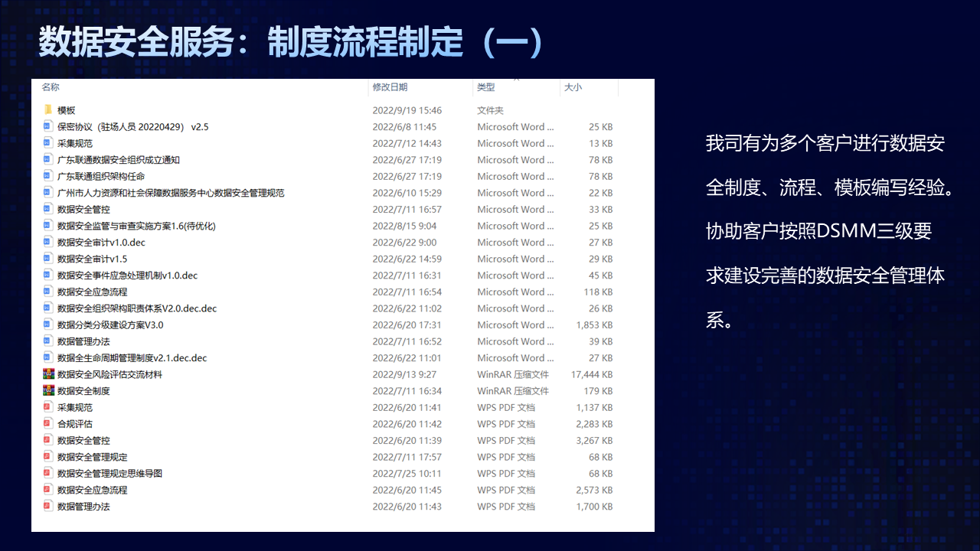Click the icon beside 广东联通组织架构任命
This screenshot has height=551, width=980.
pyautogui.click(x=47, y=176)
